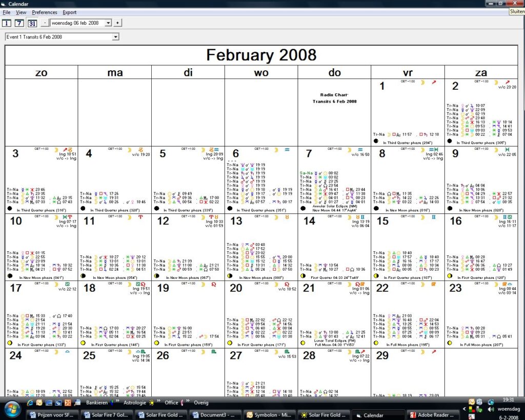
Task: Click the Windows Start orb
Action: [x=11, y=409]
